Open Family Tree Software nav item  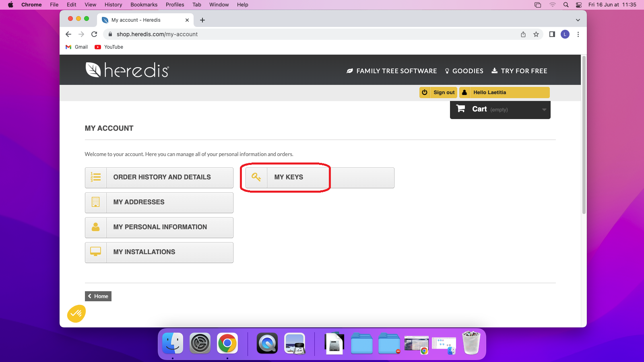pyautogui.click(x=392, y=71)
